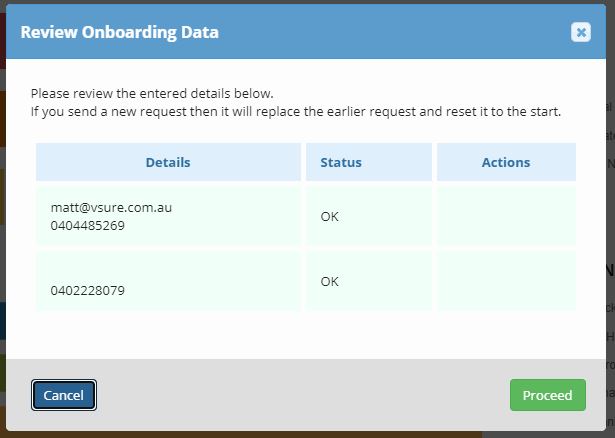Click OK status in the second row
Screen dimensions: 615x438
coord(330,282)
